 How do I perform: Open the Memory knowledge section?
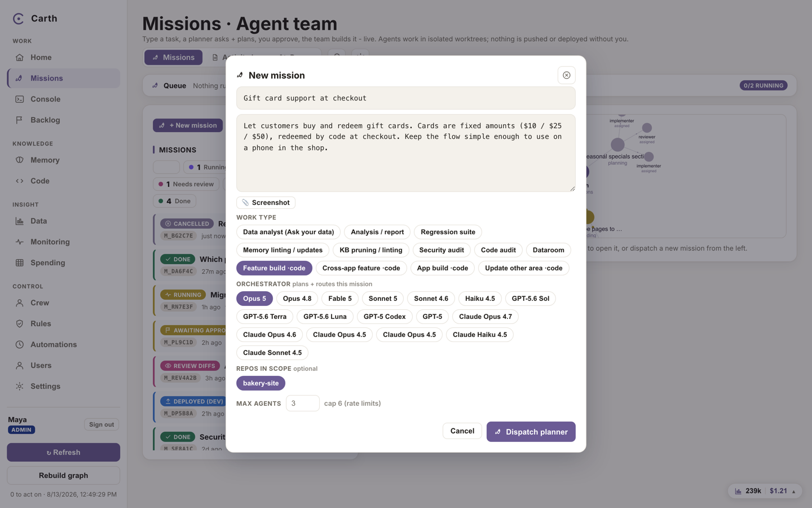(63, 160)
